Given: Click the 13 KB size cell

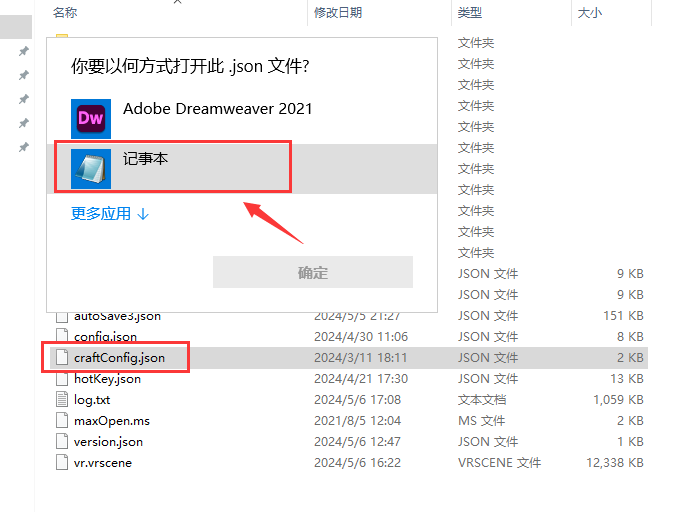Looking at the screenshot, I should (x=627, y=379).
